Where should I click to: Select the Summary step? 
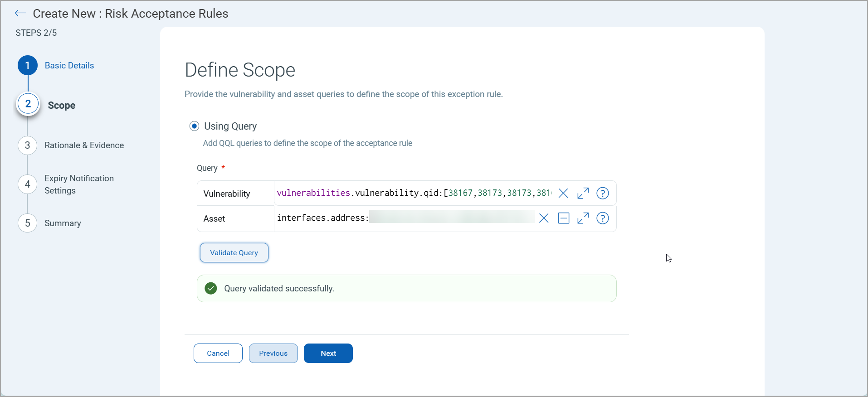click(x=63, y=223)
